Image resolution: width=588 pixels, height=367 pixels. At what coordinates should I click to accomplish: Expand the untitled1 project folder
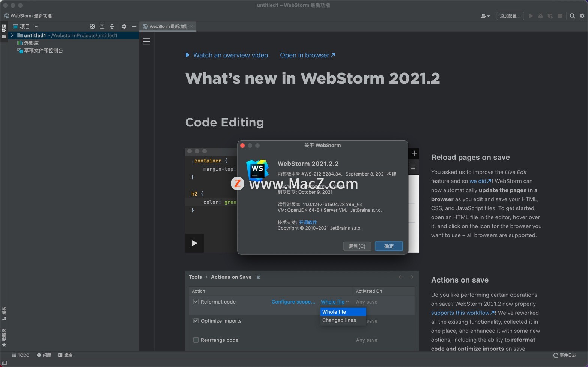click(12, 35)
